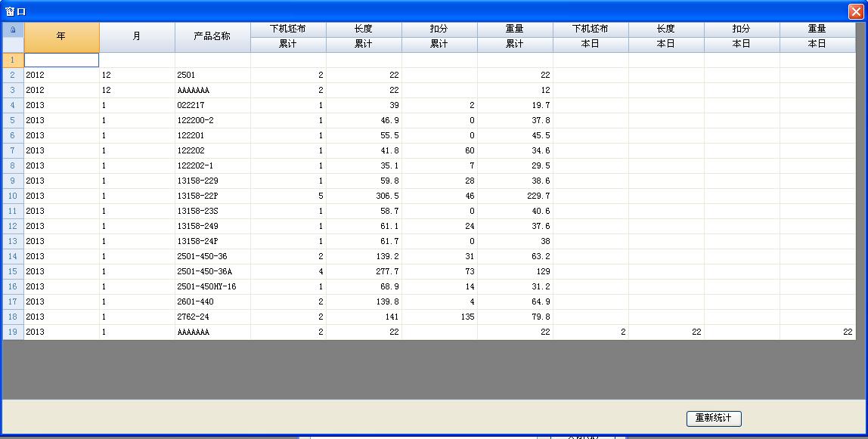Click the 产品名称 column header
868x439 pixels.
pos(212,37)
